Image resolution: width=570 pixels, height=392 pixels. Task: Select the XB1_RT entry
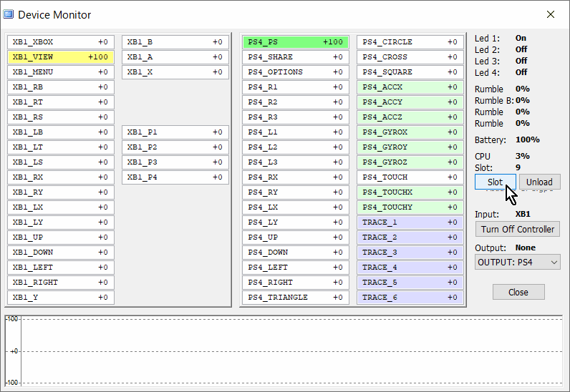point(61,102)
